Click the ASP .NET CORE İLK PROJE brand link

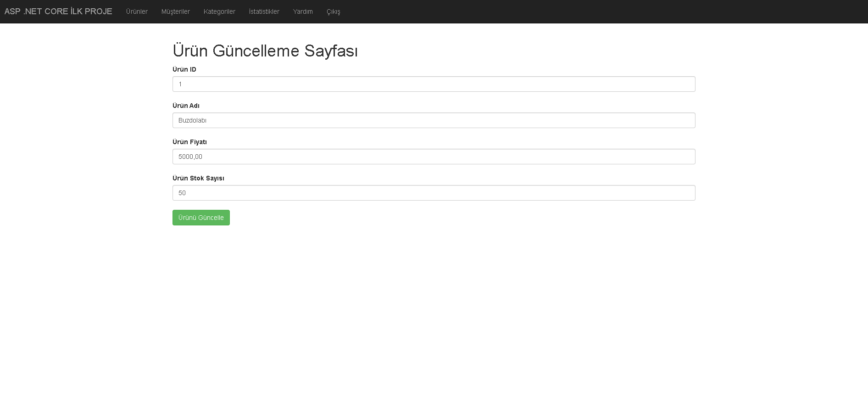tap(58, 11)
